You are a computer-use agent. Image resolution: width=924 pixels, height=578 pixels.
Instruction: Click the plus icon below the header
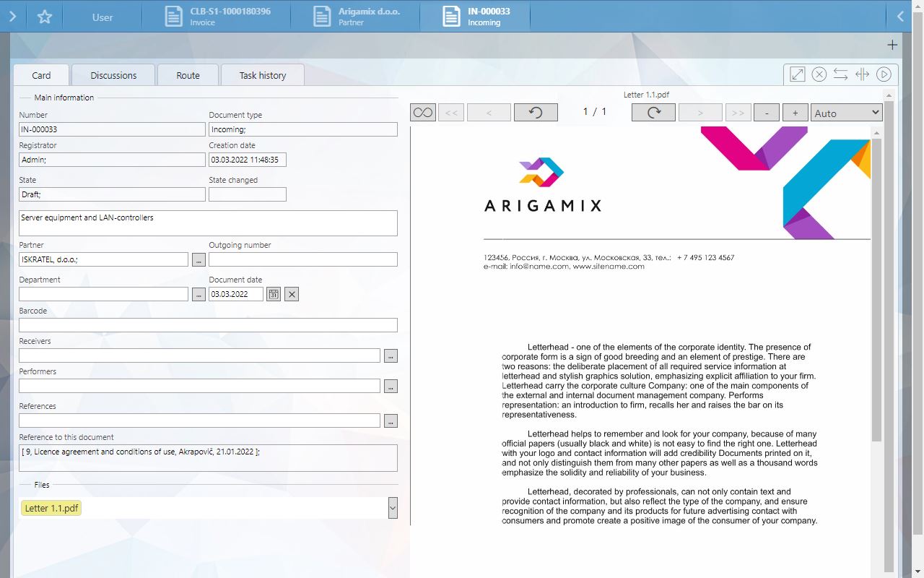[892, 45]
